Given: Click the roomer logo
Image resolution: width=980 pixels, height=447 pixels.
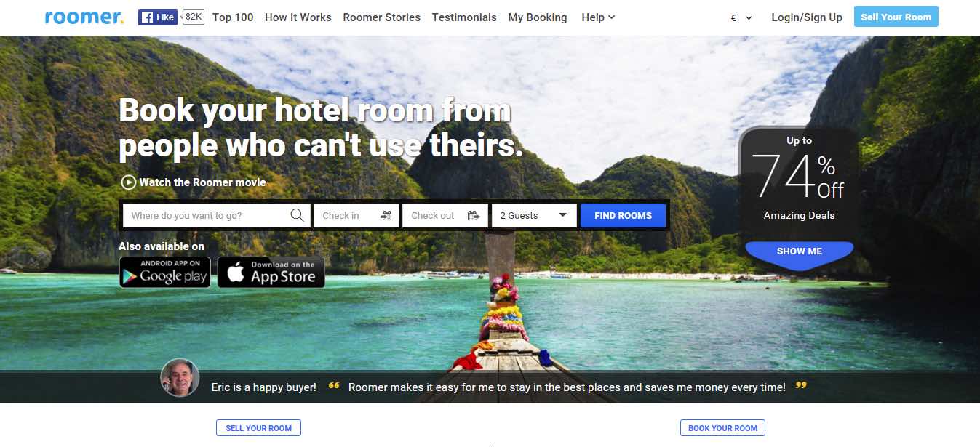Looking at the screenshot, I should [x=84, y=17].
